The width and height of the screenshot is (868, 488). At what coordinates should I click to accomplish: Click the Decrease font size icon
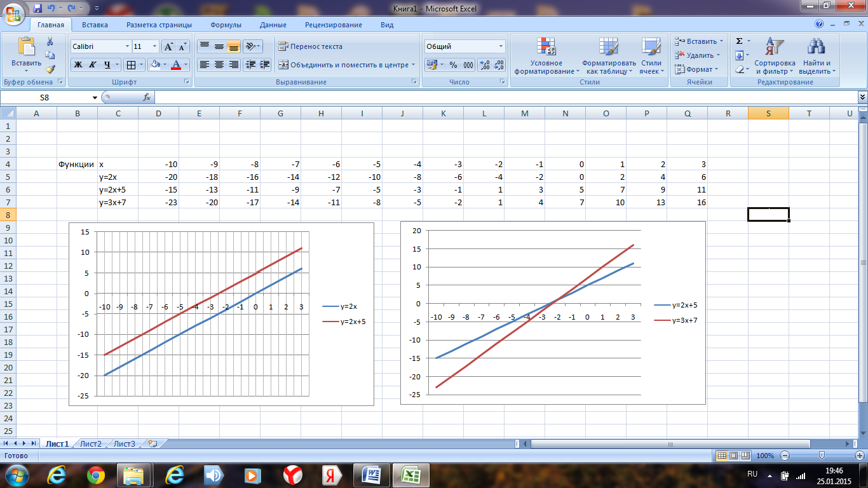(x=183, y=46)
